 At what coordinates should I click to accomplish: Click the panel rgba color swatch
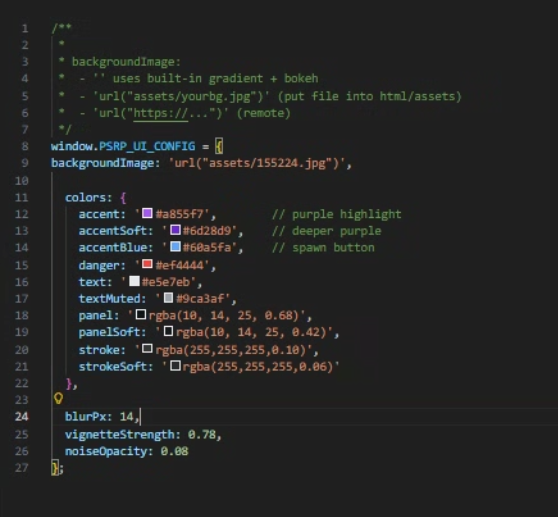coord(141,315)
